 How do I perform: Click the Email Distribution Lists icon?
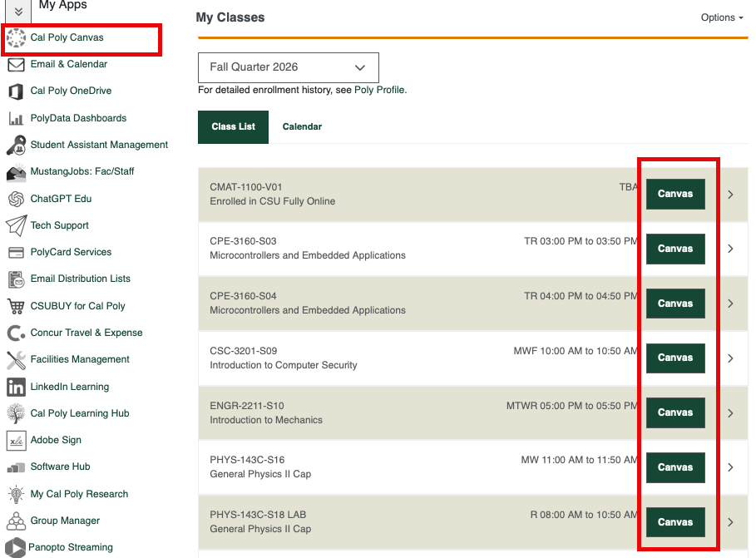click(x=16, y=279)
